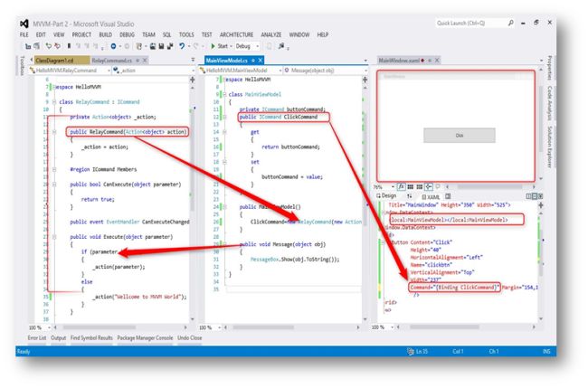Screen dimensions: 588x388
Task: Open the FILE menu
Action: point(24,34)
